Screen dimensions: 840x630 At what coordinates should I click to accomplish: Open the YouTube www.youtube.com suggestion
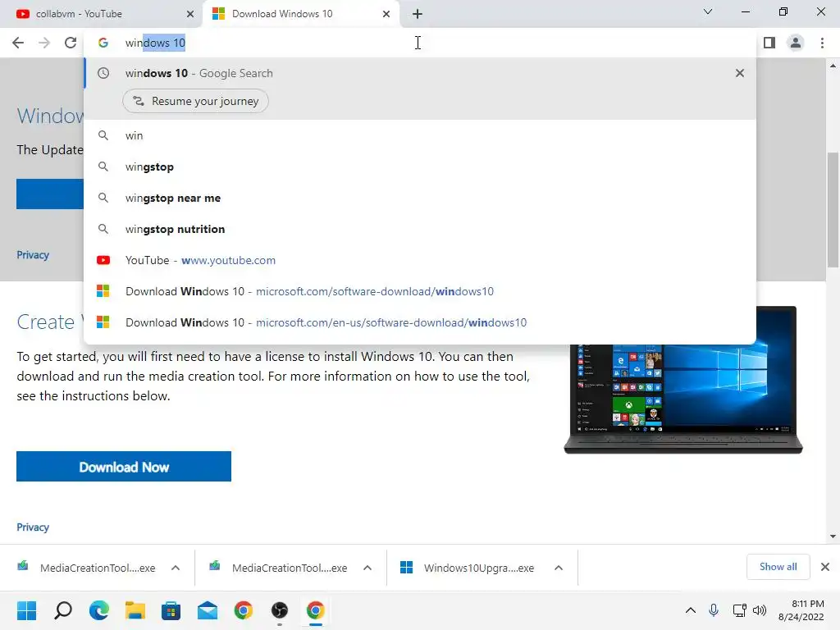420,260
